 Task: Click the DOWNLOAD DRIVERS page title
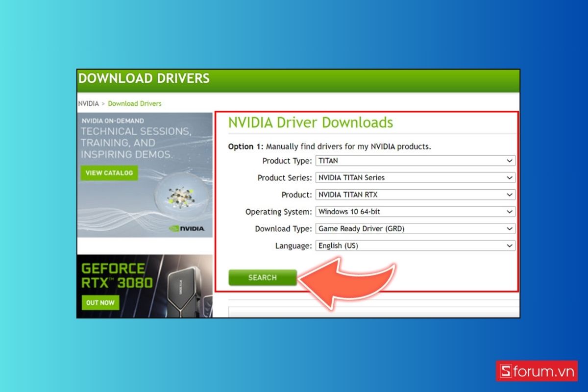click(x=144, y=78)
